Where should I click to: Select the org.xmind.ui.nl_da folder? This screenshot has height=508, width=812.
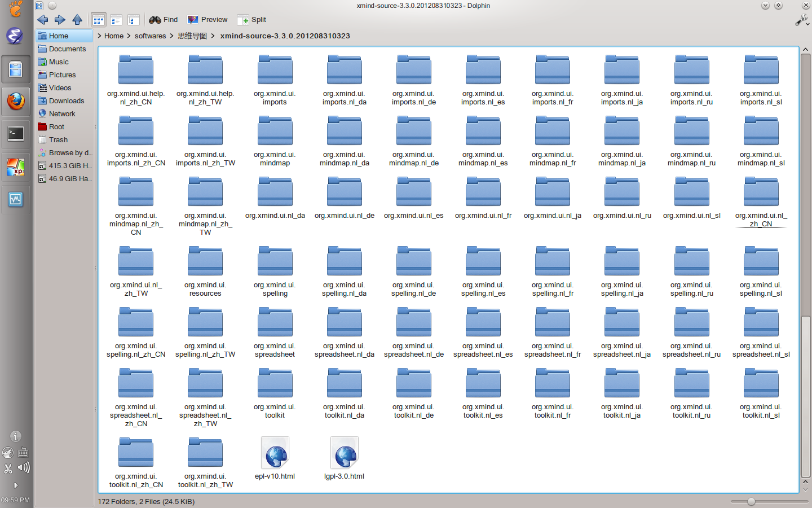point(275,198)
